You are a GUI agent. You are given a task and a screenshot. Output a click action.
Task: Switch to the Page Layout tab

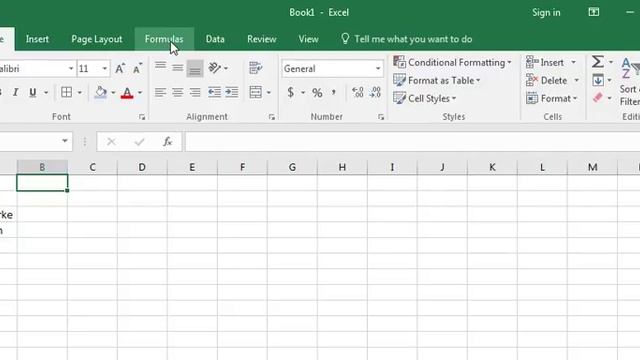(x=97, y=39)
